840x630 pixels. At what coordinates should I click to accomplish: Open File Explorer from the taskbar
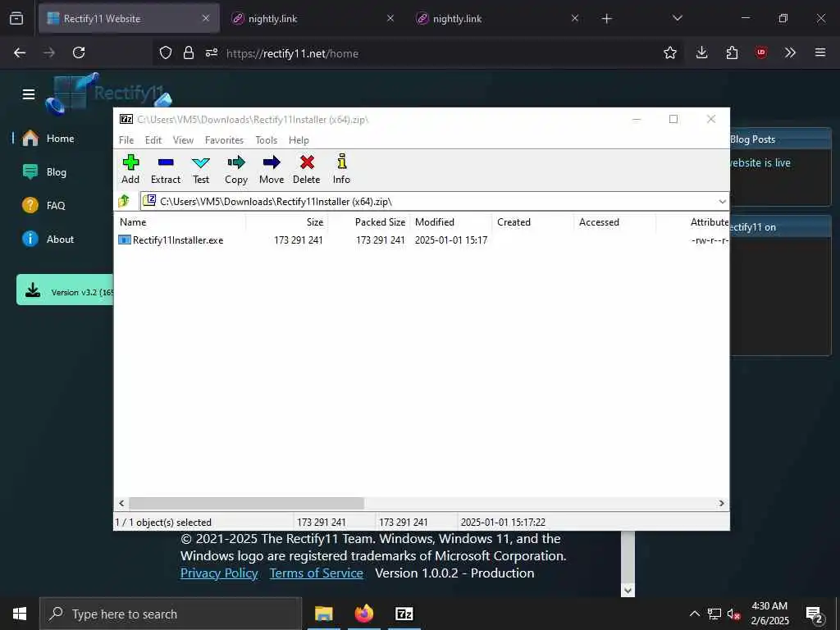pos(323,614)
